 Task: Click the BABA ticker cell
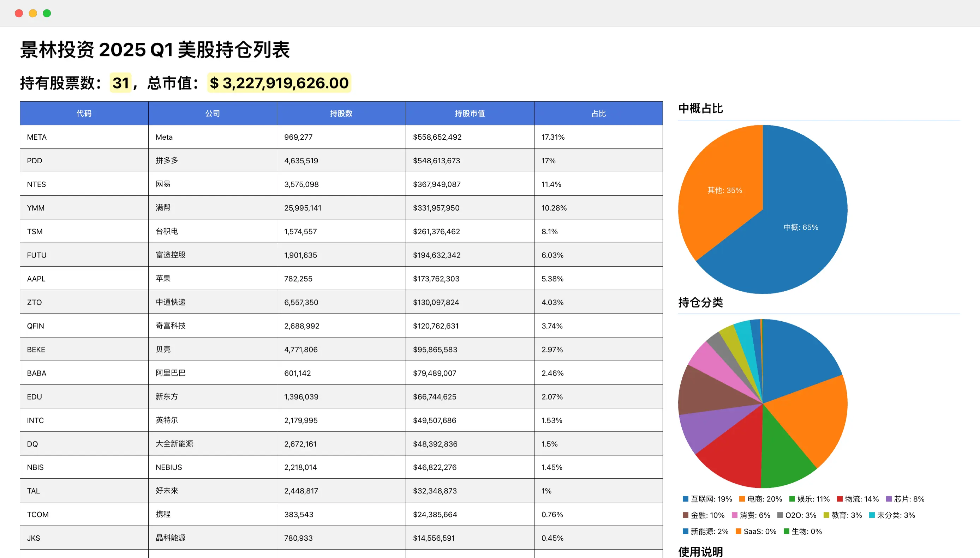click(x=84, y=373)
